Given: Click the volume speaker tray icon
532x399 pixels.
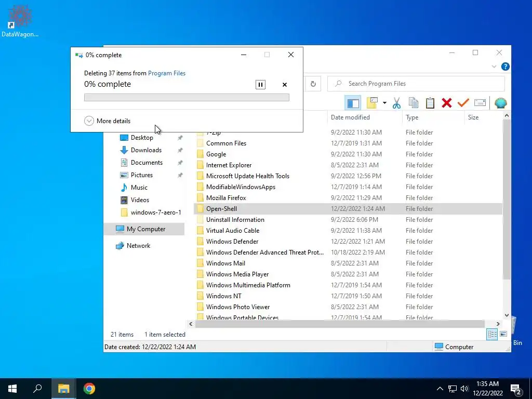Looking at the screenshot, I should [464, 389].
